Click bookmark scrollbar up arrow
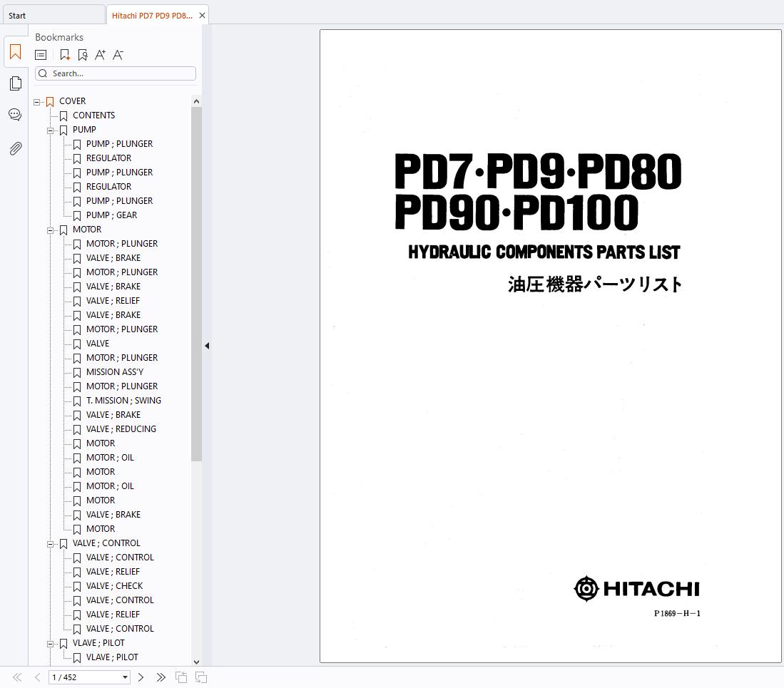The image size is (784, 688). click(196, 101)
